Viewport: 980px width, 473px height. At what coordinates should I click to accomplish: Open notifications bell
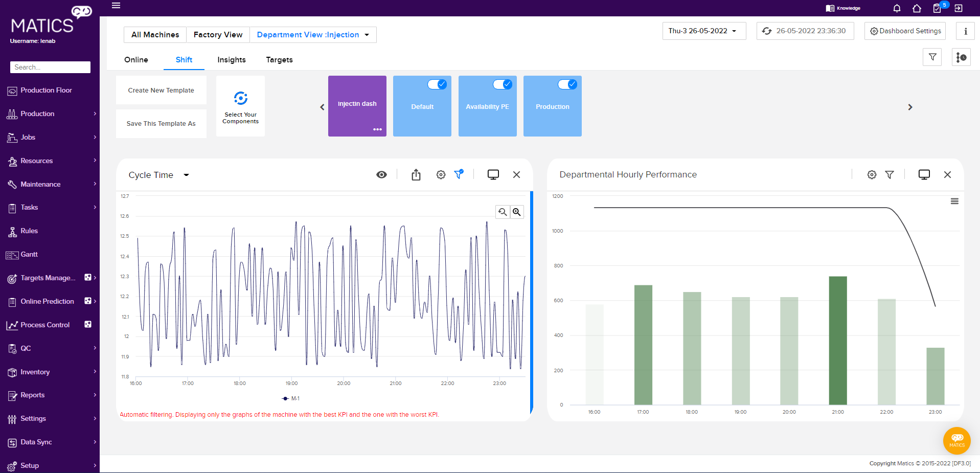coord(897,8)
